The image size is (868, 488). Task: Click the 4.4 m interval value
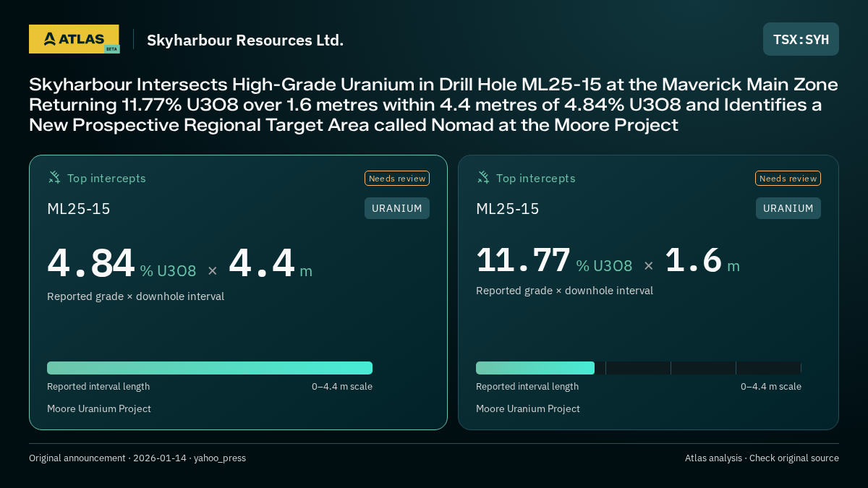[x=271, y=263]
